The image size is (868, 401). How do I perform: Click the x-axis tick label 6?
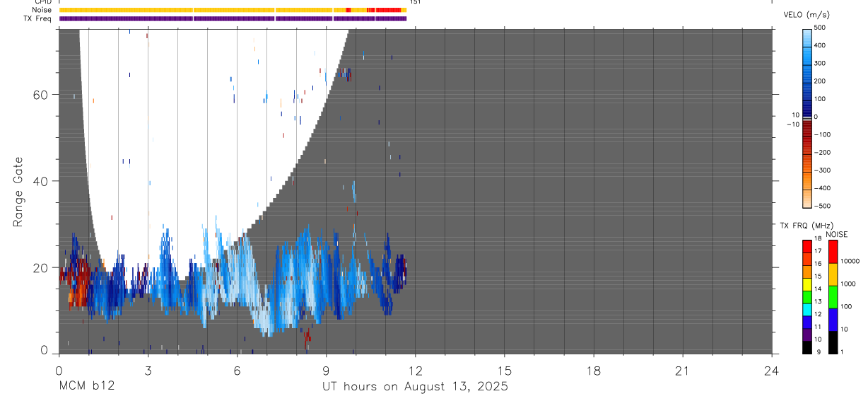click(x=237, y=371)
